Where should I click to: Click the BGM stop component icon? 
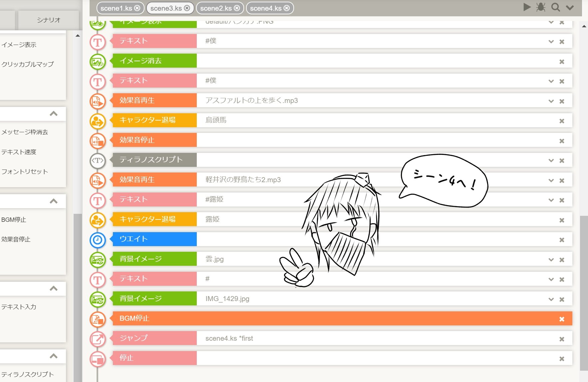98,319
